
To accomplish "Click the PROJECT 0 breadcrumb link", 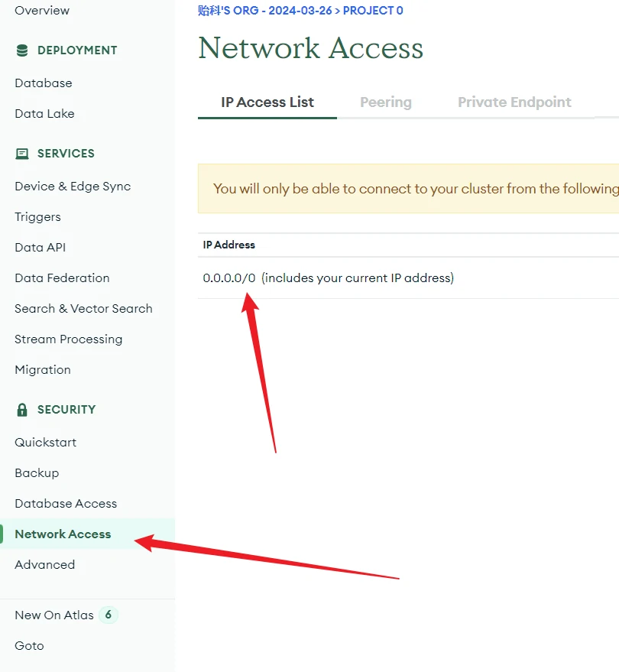I will pyautogui.click(x=373, y=11).
